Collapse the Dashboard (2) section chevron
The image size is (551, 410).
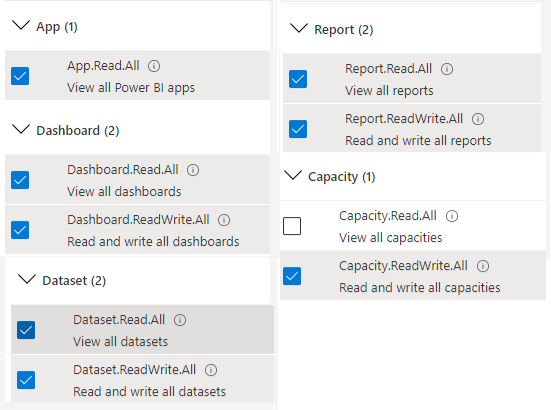tap(21, 129)
